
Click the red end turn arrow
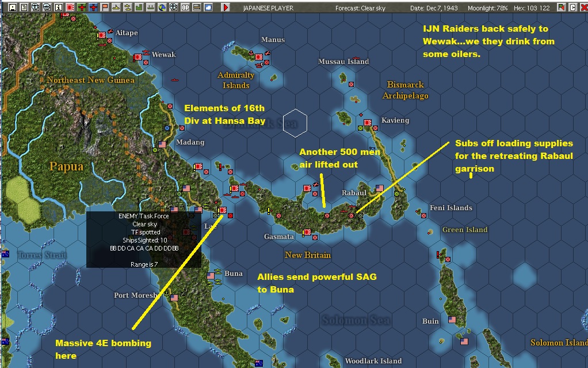click(226, 7)
